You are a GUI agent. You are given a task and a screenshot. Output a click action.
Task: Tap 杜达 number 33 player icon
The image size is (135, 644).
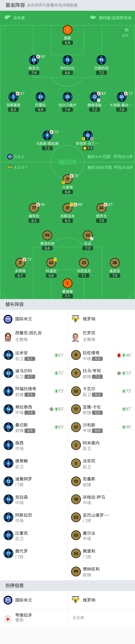point(88,235)
